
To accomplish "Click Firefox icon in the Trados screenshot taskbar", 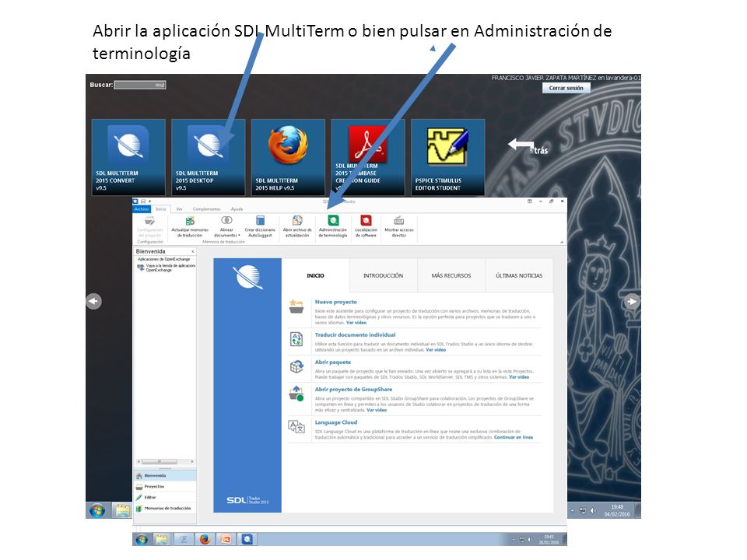I will pyautogui.click(x=205, y=539).
